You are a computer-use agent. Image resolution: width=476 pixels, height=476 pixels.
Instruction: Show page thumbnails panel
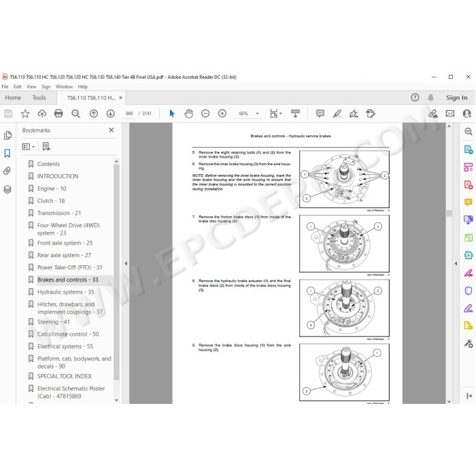click(x=8, y=135)
